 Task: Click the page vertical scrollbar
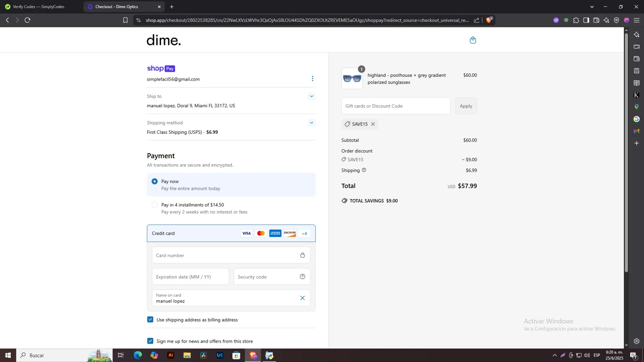(x=626, y=152)
